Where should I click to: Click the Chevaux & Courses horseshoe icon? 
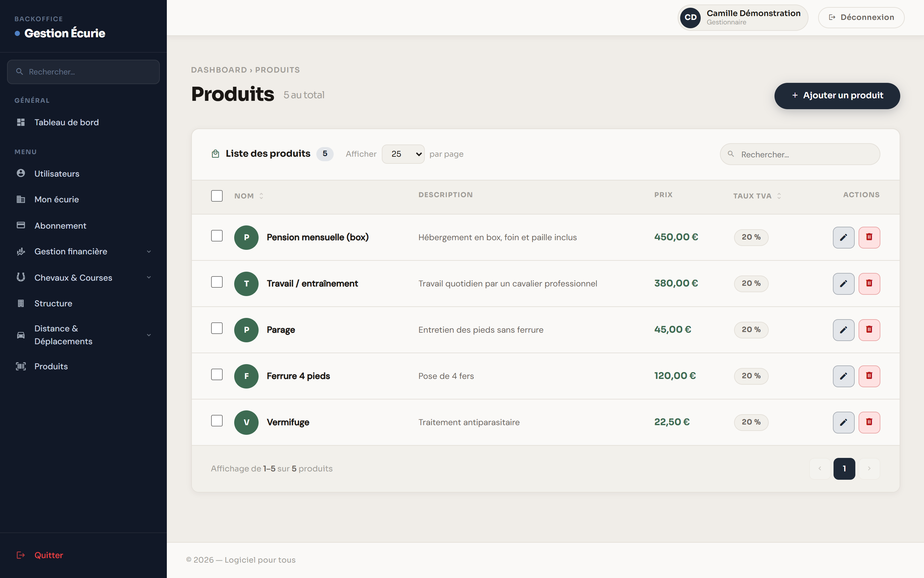[21, 277]
